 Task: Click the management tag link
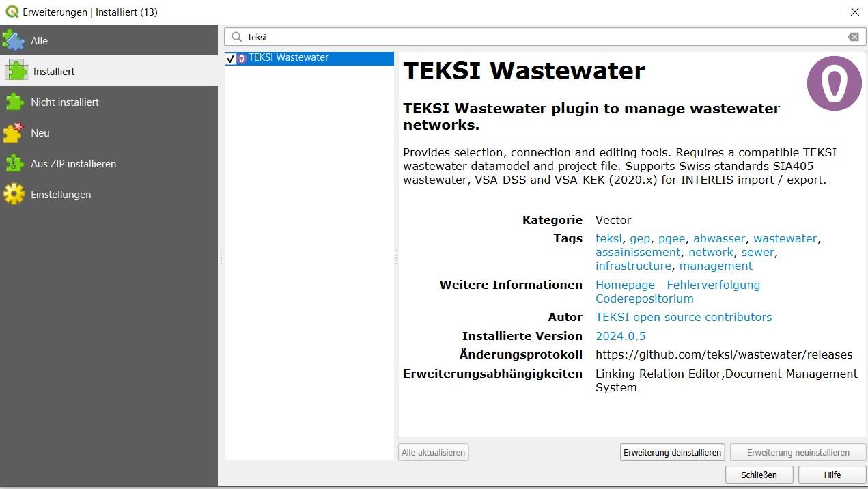(716, 266)
